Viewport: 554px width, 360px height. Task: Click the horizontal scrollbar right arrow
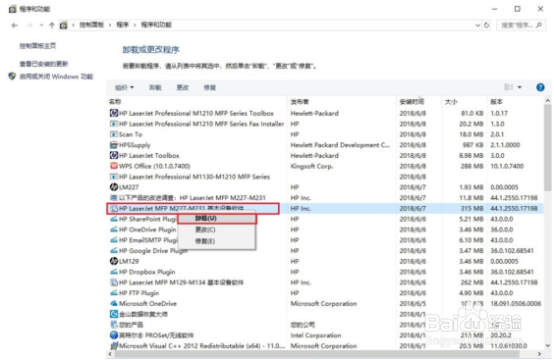[x=539, y=354]
